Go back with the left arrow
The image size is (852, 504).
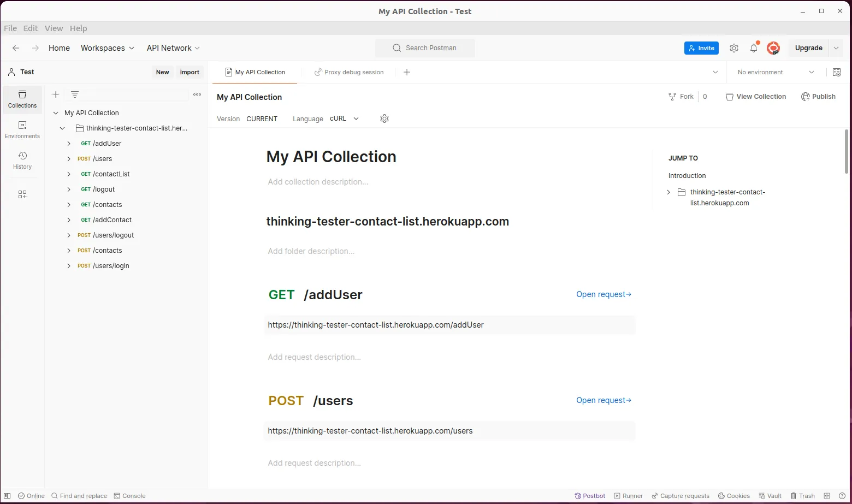coord(16,48)
